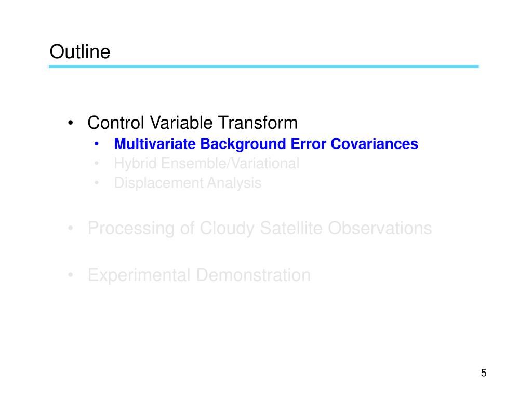Select the greyed "Hybrid Ensemble/Variational" line

tap(207, 164)
